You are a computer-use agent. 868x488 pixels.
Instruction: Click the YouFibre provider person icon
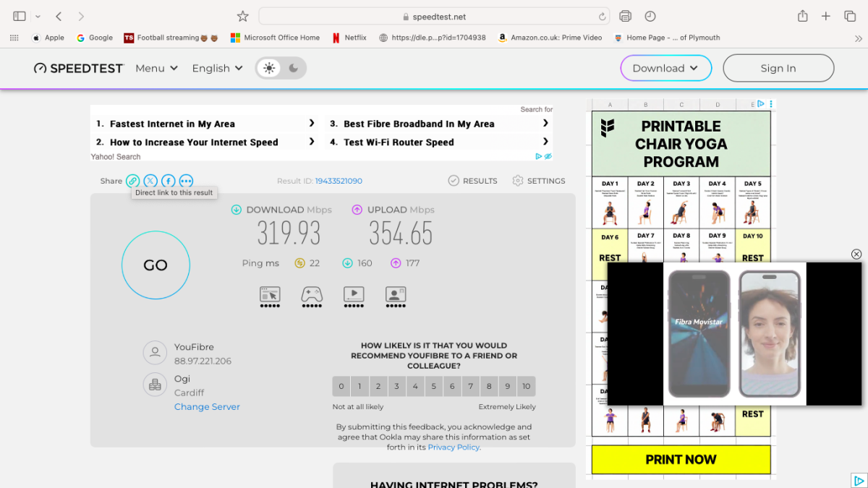pos(155,353)
